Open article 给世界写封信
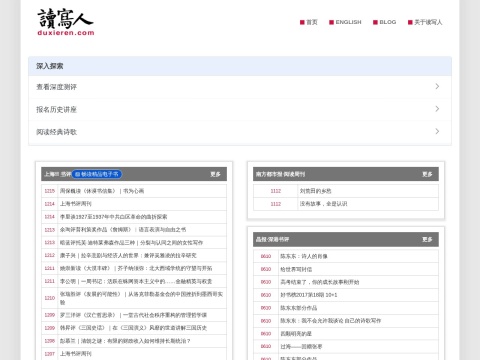Image resolution: width=480 pixels, height=360 pixels. coord(296,269)
